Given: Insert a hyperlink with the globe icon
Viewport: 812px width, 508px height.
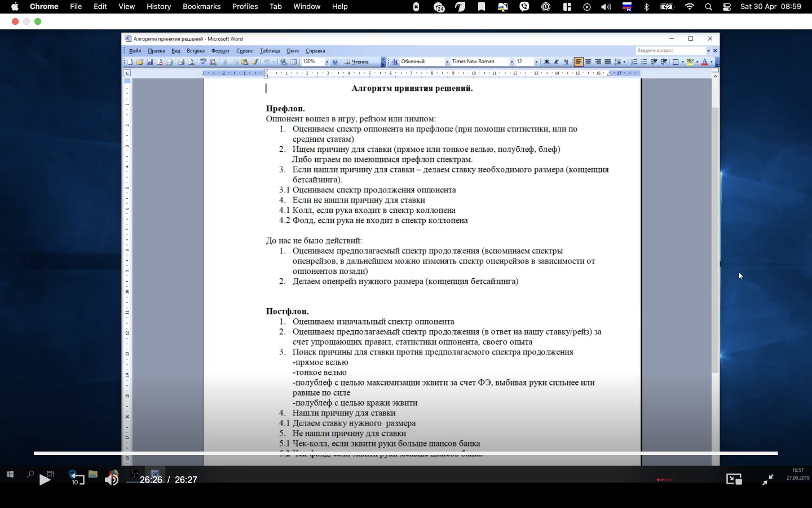Looking at the screenshot, I should [x=283, y=62].
